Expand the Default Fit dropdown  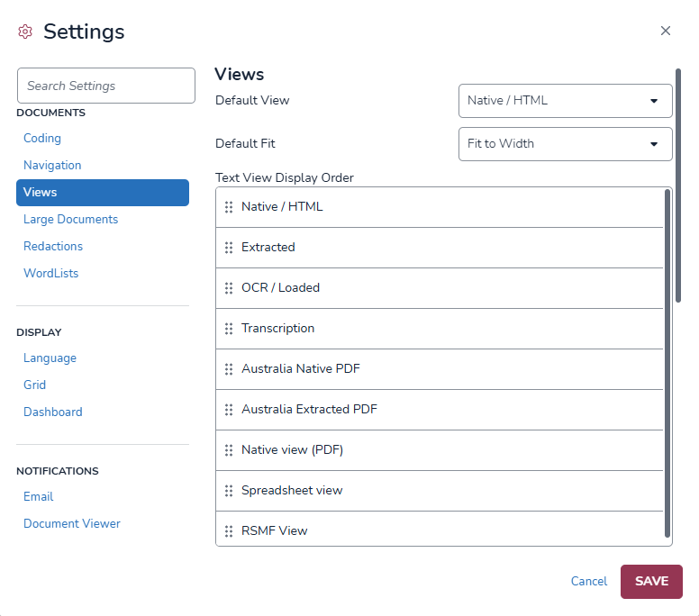coord(565,144)
